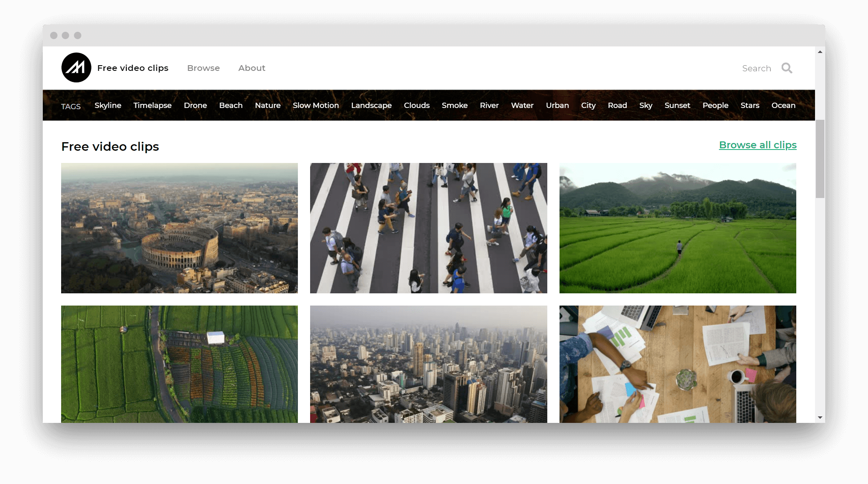Image resolution: width=868 pixels, height=484 pixels.
Task: Click the round M logo icon
Action: 76,68
